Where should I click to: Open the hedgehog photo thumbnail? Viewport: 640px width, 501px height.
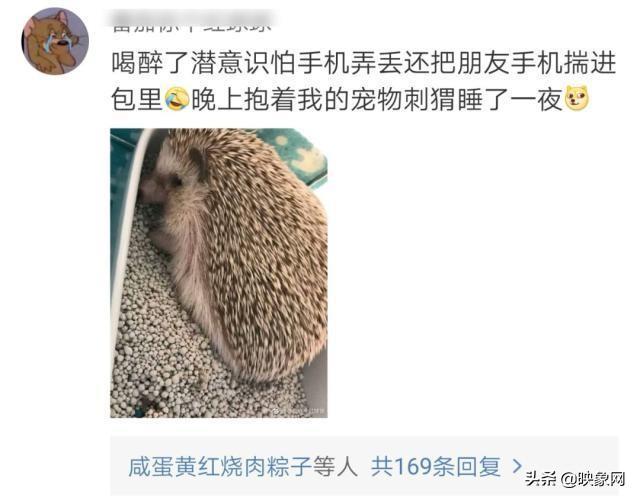point(219,273)
